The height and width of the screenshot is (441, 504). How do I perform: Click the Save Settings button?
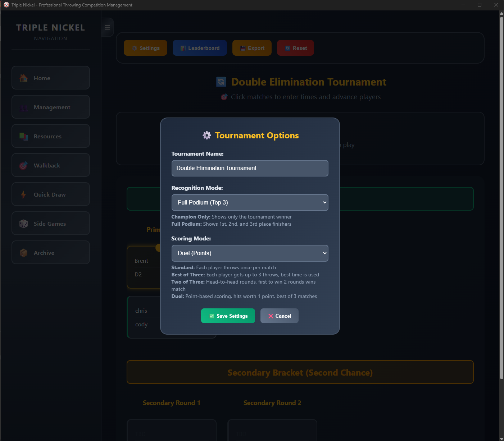coord(228,316)
